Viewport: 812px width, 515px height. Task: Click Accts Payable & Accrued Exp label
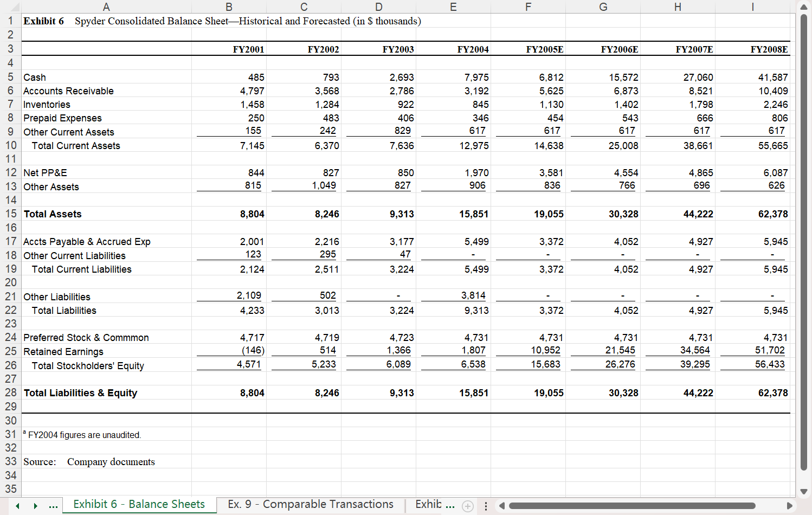pos(106,241)
